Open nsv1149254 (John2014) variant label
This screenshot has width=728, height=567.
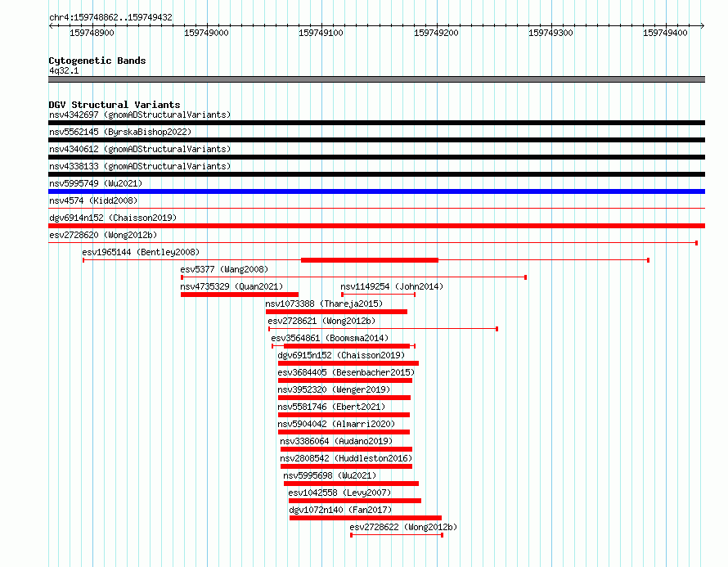coord(392,286)
